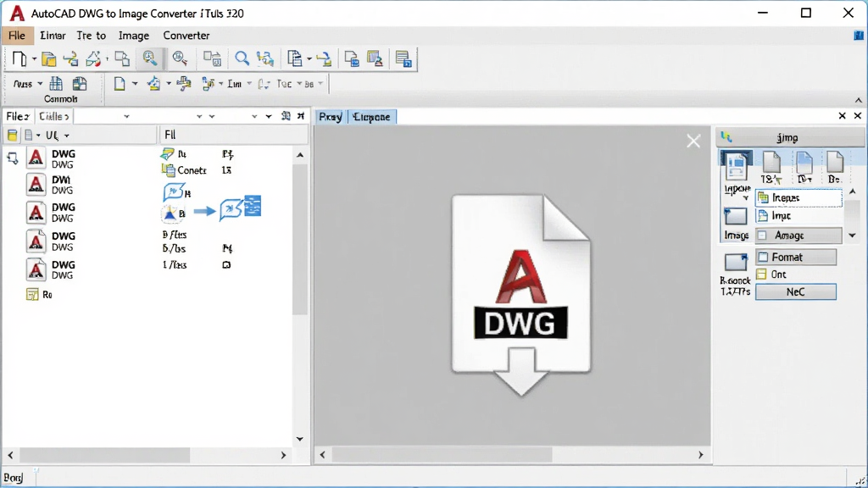This screenshot has width=868, height=488.
Task: Click the blue arrow conversion graphic
Action: pyautogui.click(x=204, y=211)
